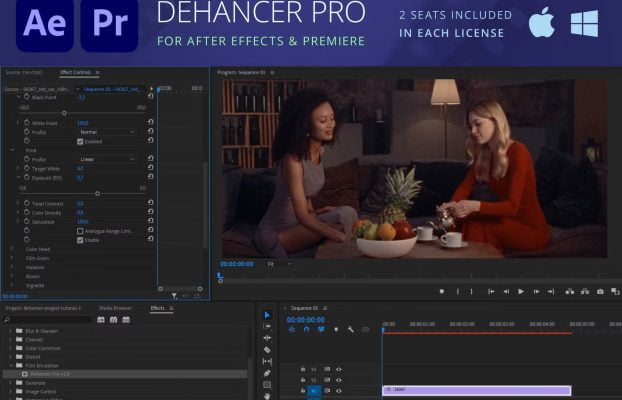Click the Go to Out button

[551, 291]
